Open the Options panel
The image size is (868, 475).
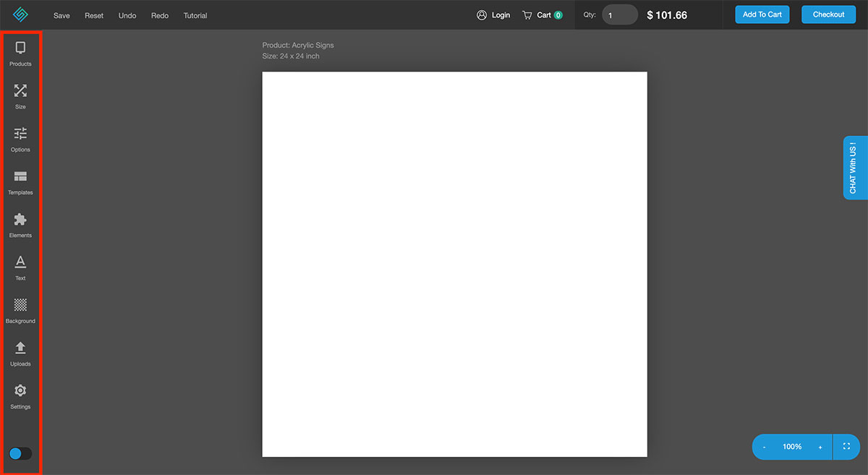click(20, 140)
